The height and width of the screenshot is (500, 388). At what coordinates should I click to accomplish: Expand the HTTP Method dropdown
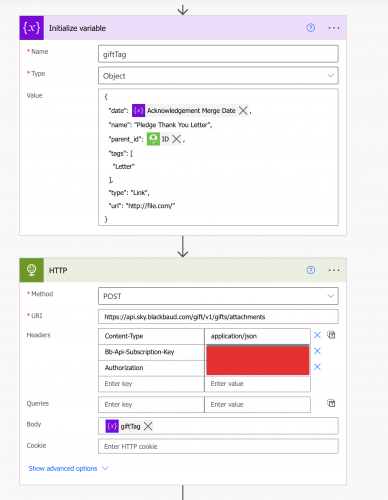[218, 296]
